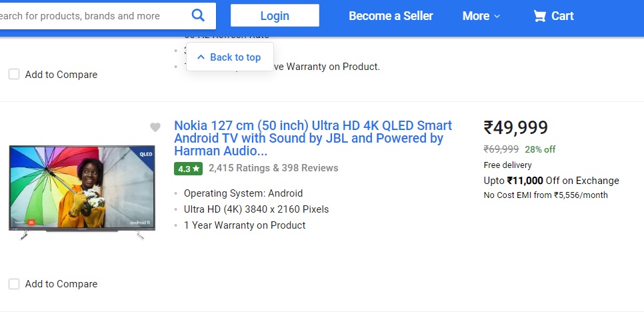Click the Back to top arrow icon
644x312 pixels.
201,57
